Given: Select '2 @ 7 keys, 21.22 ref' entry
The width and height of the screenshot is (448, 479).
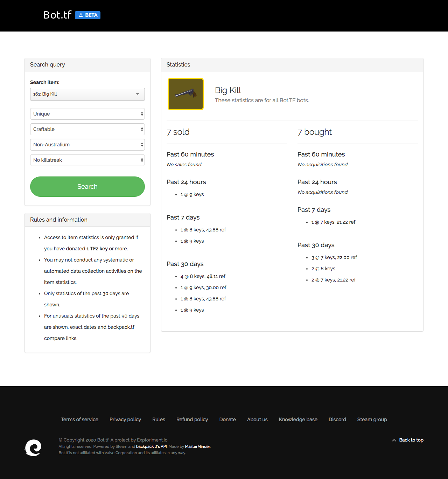Looking at the screenshot, I should tap(334, 280).
